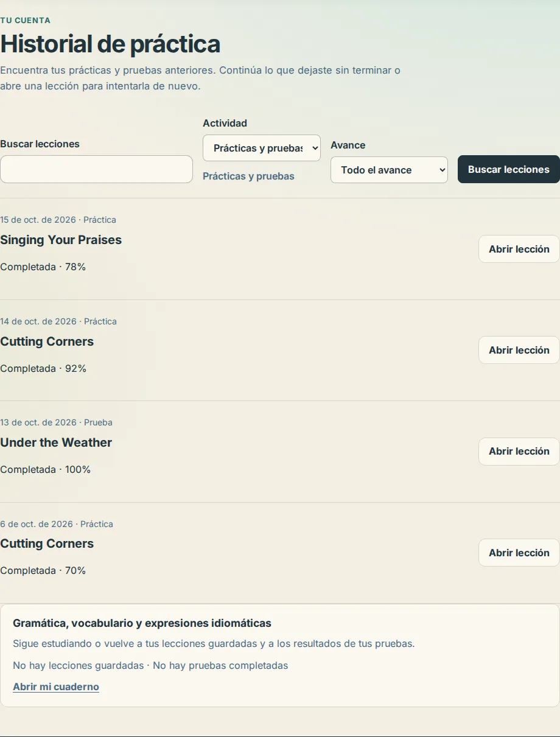This screenshot has width=560, height=737.
Task: Click the Singing Your Praises title
Action: click(x=61, y=240)
